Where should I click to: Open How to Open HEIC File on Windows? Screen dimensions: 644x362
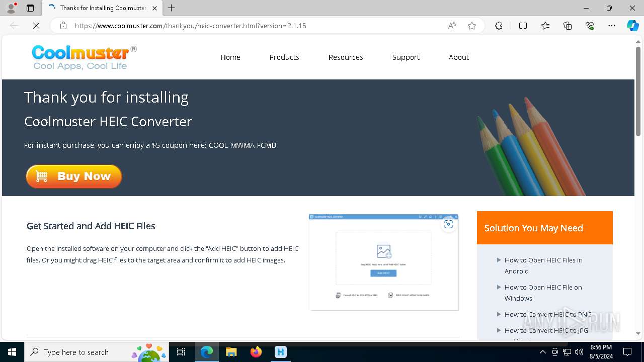tap(543, 293)
